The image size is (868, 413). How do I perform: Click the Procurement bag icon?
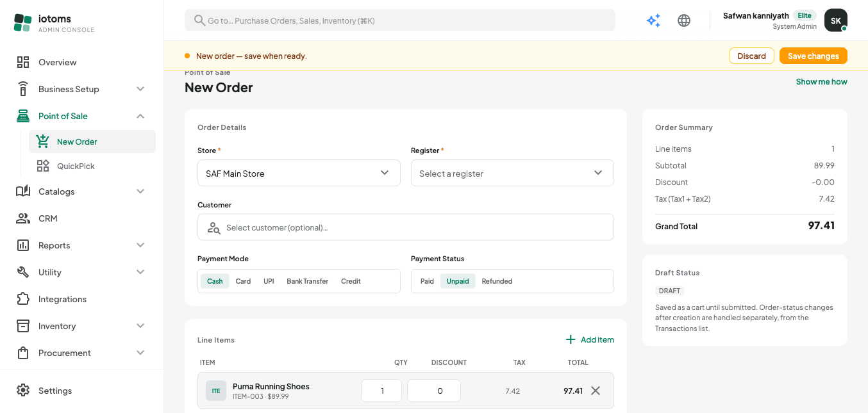click(x=23, y=353)
